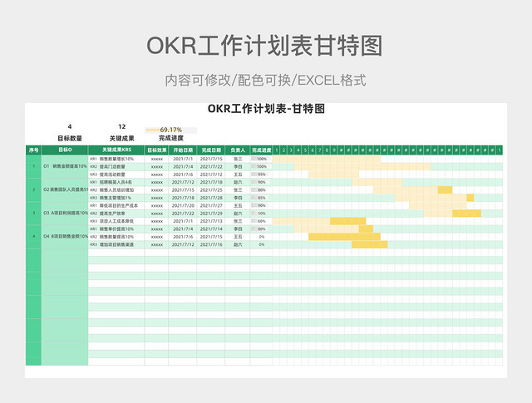This screenshot has height=403, width=532.
Task: Click the 关键成果KRS column header
Action: coord(116,150)
